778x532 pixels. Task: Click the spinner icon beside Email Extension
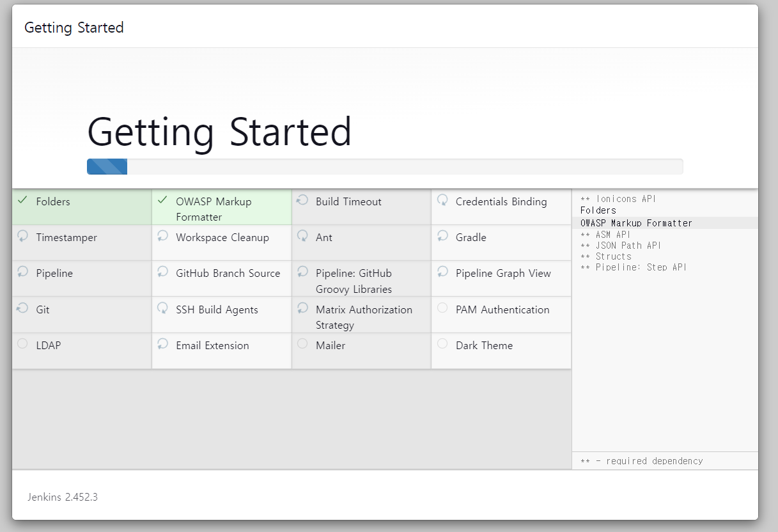click(162, 344)
